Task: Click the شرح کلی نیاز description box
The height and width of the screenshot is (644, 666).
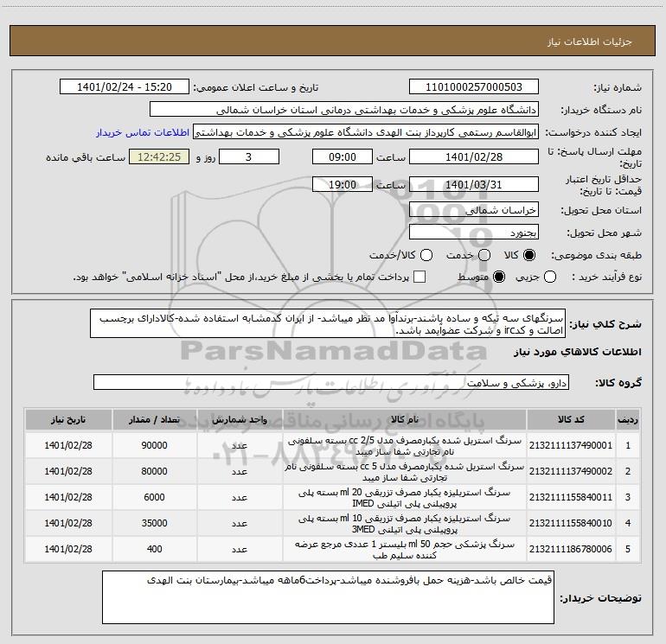Action: coord(328,323)
